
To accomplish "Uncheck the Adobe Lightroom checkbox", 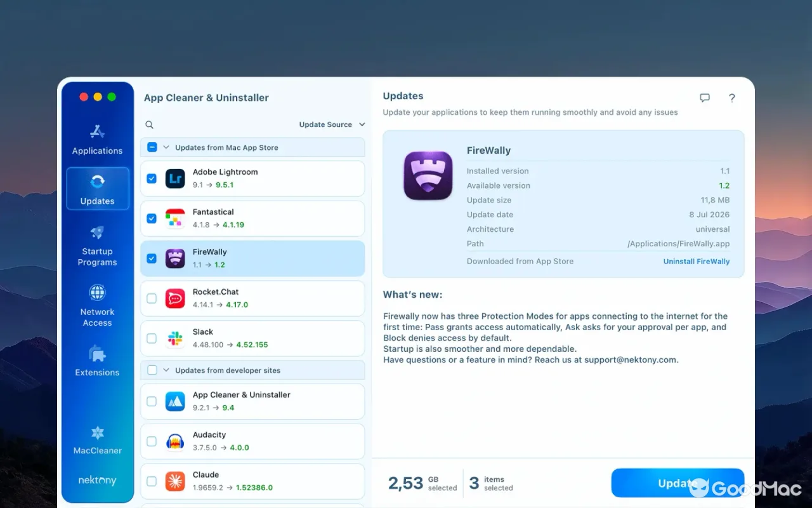I will (152, 178).
